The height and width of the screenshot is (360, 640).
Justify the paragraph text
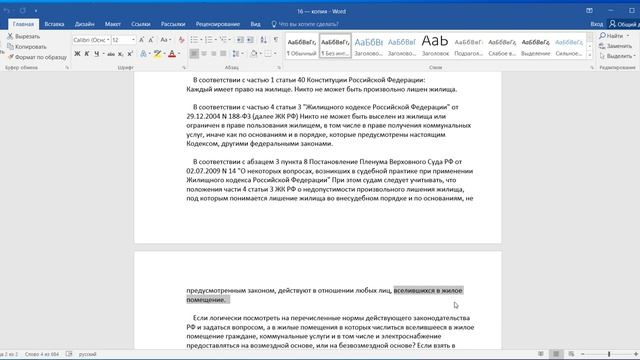[223, 53]
